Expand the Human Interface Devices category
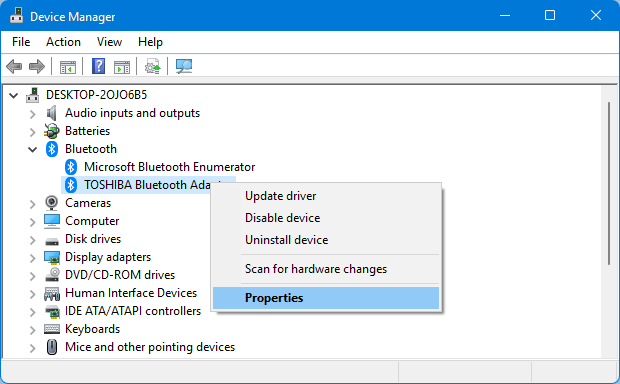The height and width of the screenshot is (384, 620). (x=33, y=294)
